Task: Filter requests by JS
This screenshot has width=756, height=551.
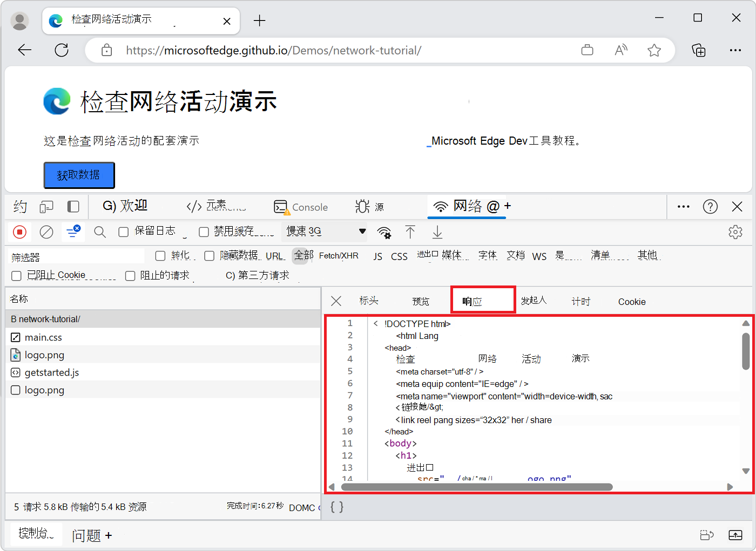Action: pyautogui.click(x=378, y=256)
